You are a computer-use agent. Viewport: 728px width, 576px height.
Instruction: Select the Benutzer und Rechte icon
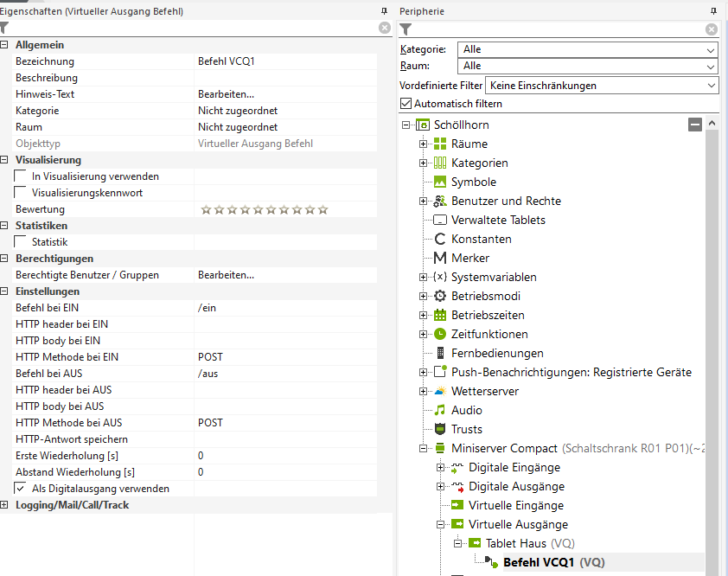point(440,201)
